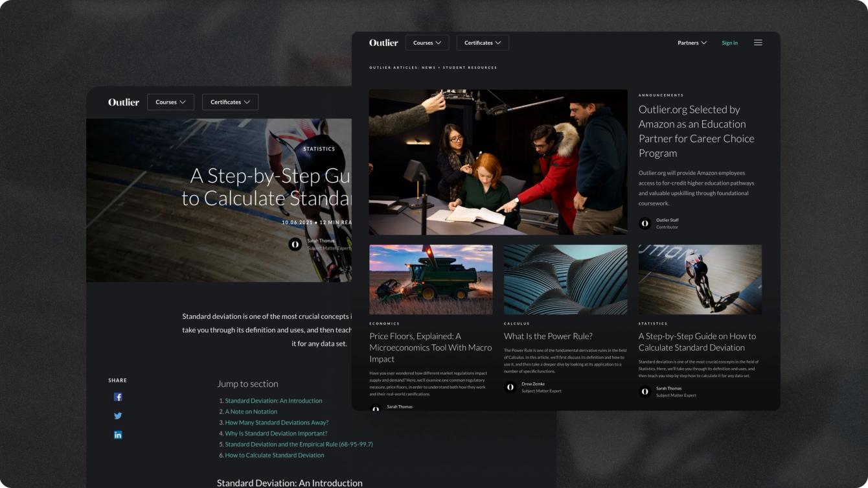Click the Sign in link
This screenshot has width=868, height=488.
coord(729,43)
